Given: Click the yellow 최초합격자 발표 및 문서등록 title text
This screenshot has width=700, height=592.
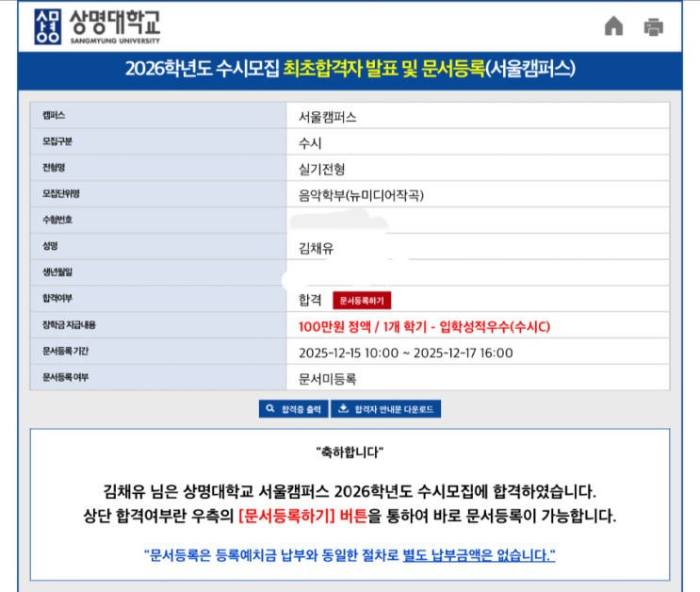Looking at the screenshot, I should [384, 69].
